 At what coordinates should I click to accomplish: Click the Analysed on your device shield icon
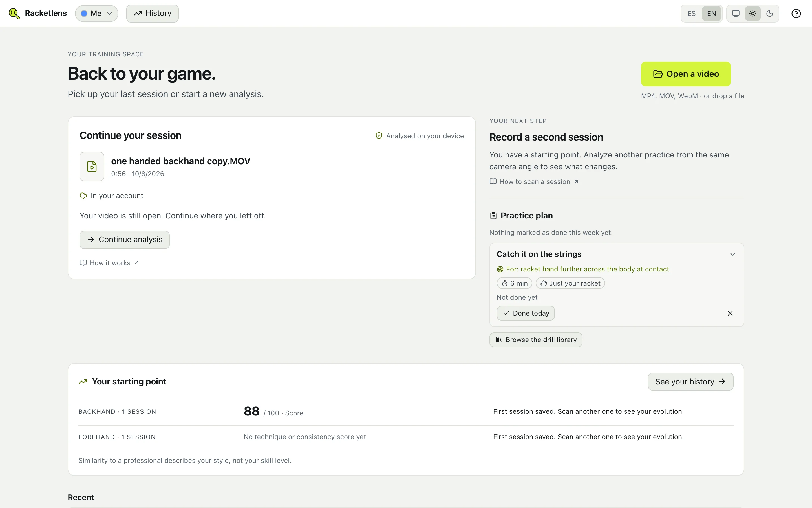[379, 136]
